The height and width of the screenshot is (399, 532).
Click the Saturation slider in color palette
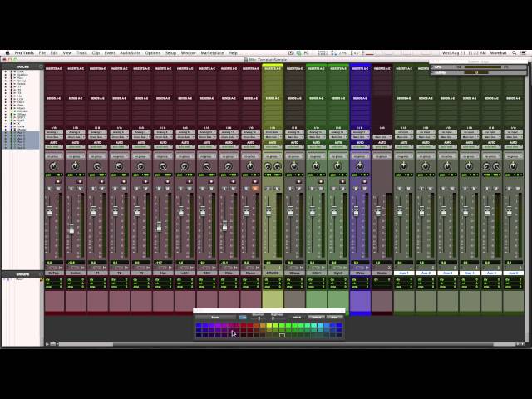(x=259, y=318)
